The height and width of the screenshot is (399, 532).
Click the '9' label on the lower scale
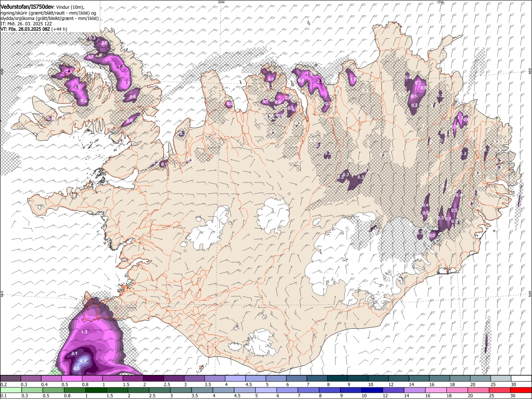[341, 396]
